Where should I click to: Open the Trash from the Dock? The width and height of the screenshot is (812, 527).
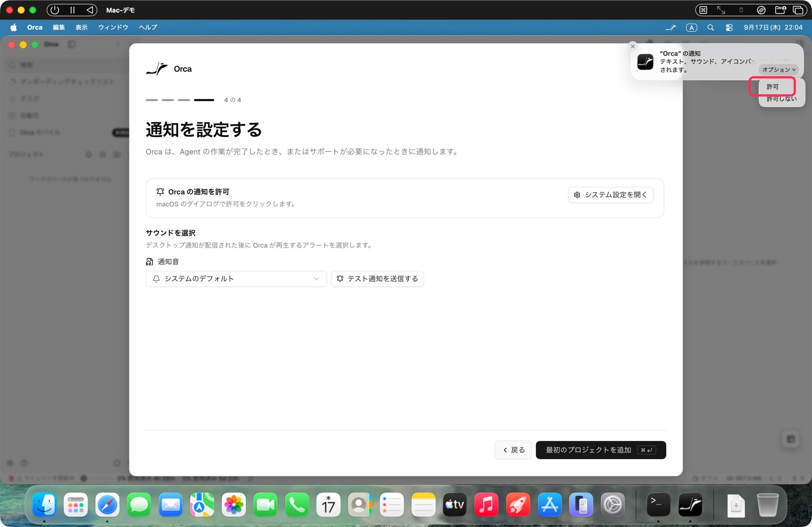767,504
